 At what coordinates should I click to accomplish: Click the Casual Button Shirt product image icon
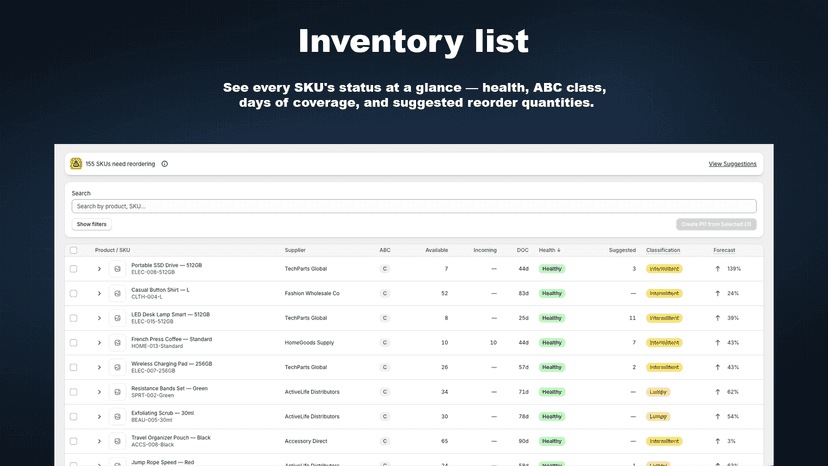coord(117,293)
